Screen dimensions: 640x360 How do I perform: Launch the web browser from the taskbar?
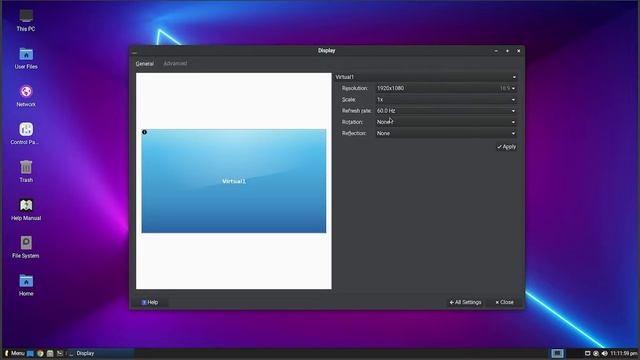click(40, 353)
